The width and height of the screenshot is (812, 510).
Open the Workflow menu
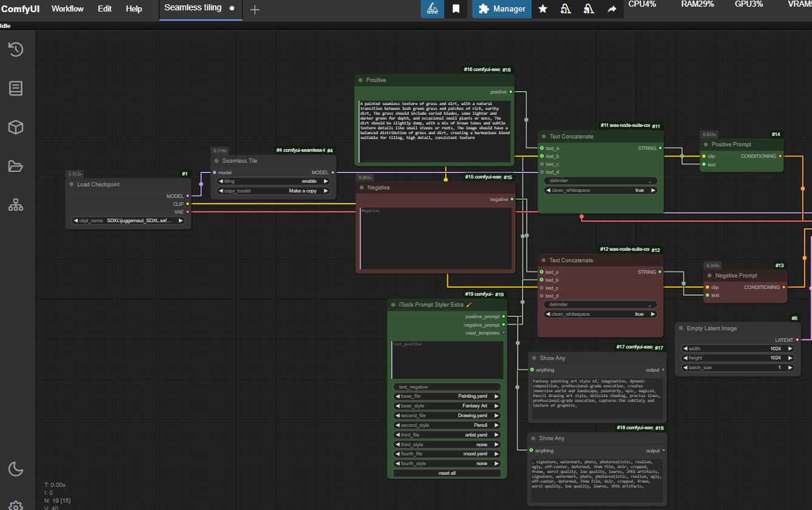pos(67,9)
